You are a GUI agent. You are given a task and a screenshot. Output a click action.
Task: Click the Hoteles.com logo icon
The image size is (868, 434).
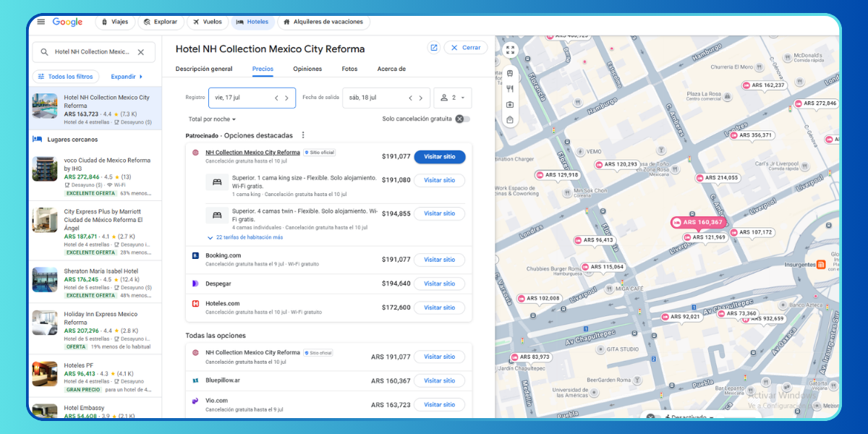click(x=195, y=304)
